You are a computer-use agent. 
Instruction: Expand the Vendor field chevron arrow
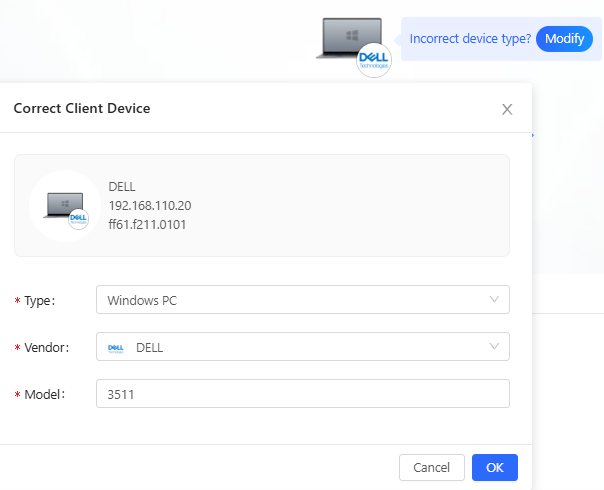pyautogui.click(x=494, y=347)
